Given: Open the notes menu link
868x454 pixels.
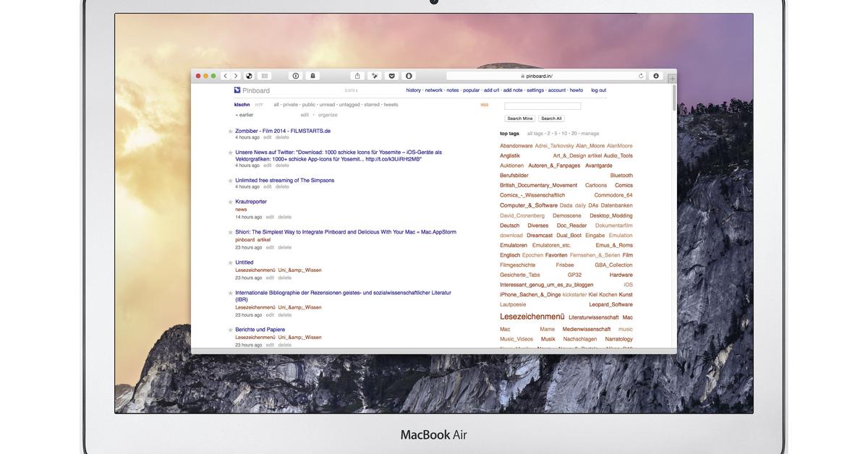Looking at the screenshot, I should (453, 90).
